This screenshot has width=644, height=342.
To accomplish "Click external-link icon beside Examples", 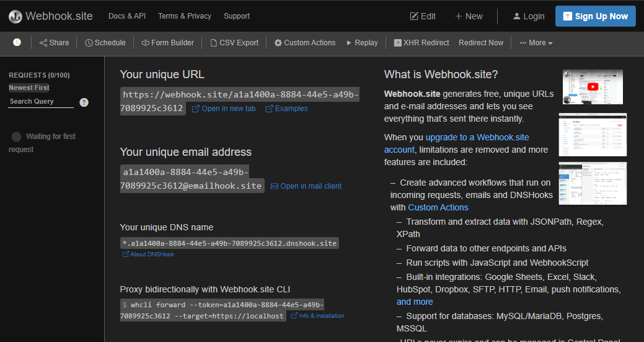I will [269, 109].
